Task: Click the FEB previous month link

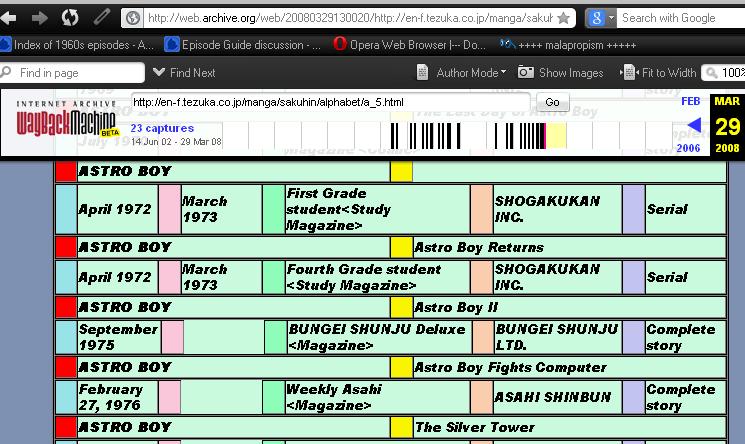Action: [690, 101]
